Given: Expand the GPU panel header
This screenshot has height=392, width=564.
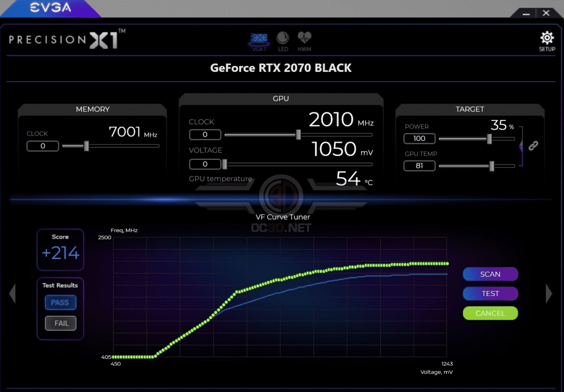Looking at the screenshot, I should [281, 98].
